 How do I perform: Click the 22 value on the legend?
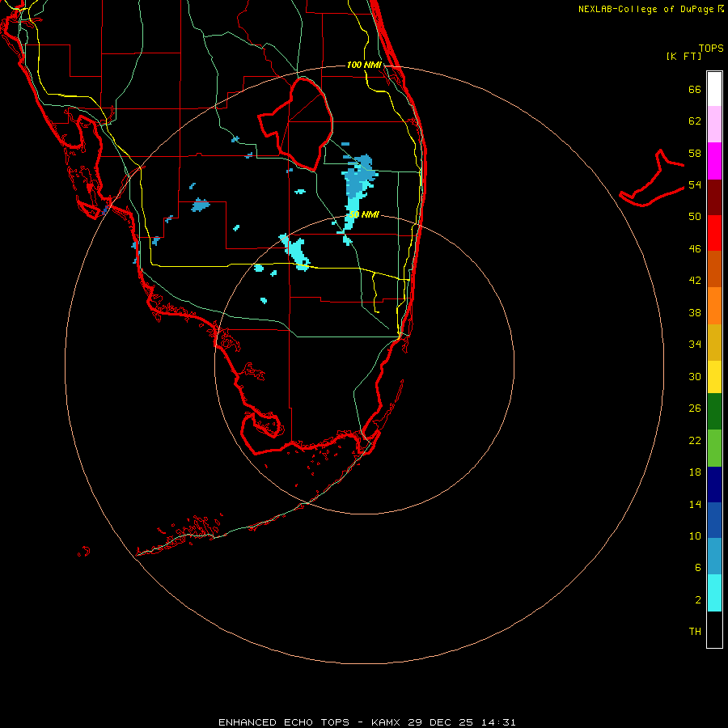pyautogui.click(x=695, y=440)
